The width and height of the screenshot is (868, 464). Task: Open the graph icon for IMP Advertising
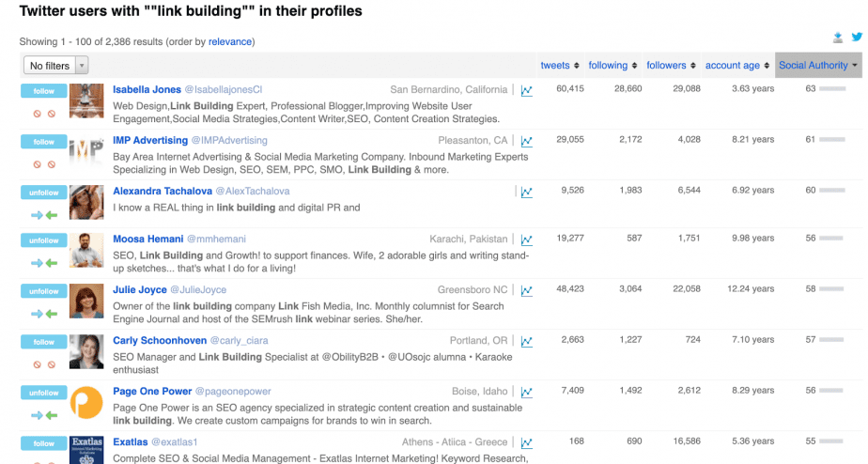pos(526,141)
